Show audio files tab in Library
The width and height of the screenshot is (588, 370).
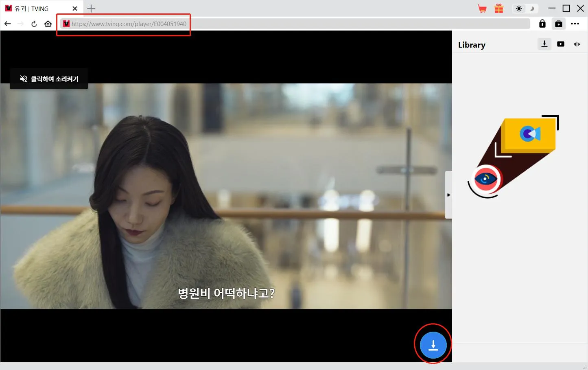[x=577, y=44]
